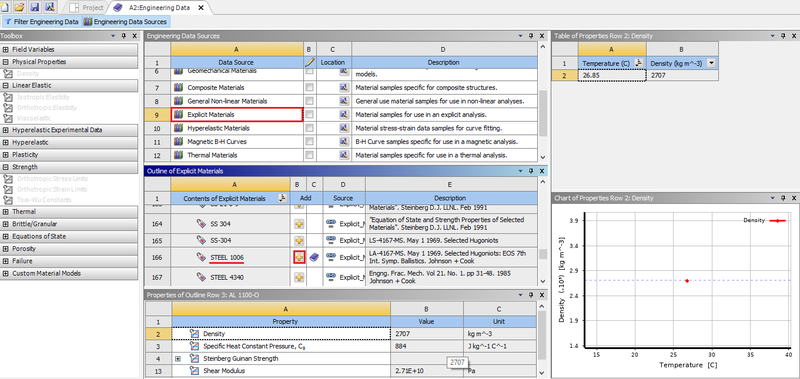Open the Toolbox panel dropdown menu arrow

point(113,36)
